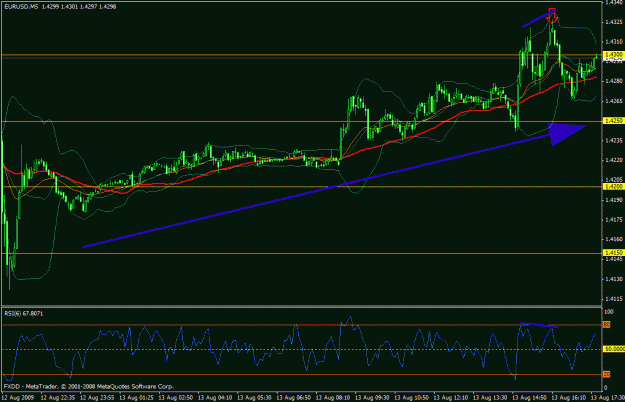The height and width of the screenshot is (402, 625).
Task: Click the 12 Aug 23:55 time label
Action: coord(97,398)
